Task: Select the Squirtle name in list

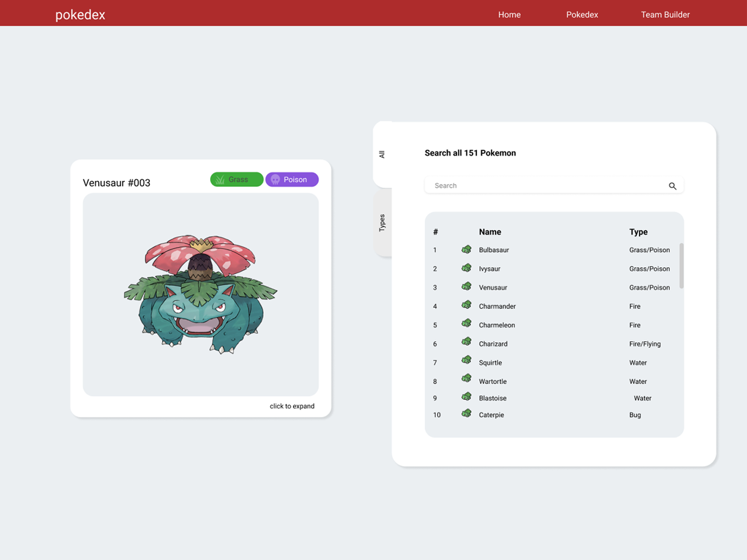Action: click(x=490, y=362)
